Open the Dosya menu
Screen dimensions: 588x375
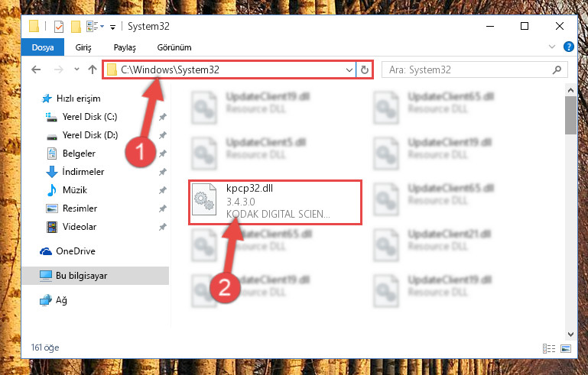point(43,47)
